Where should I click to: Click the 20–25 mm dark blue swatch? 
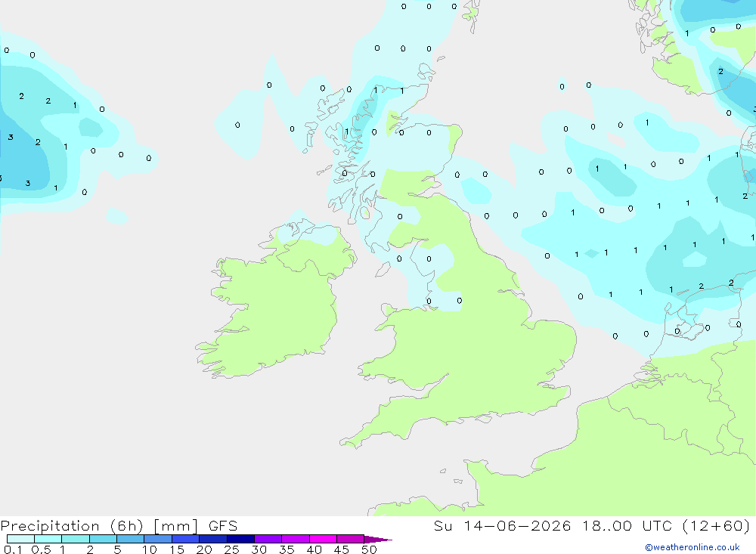pos(213,539)
